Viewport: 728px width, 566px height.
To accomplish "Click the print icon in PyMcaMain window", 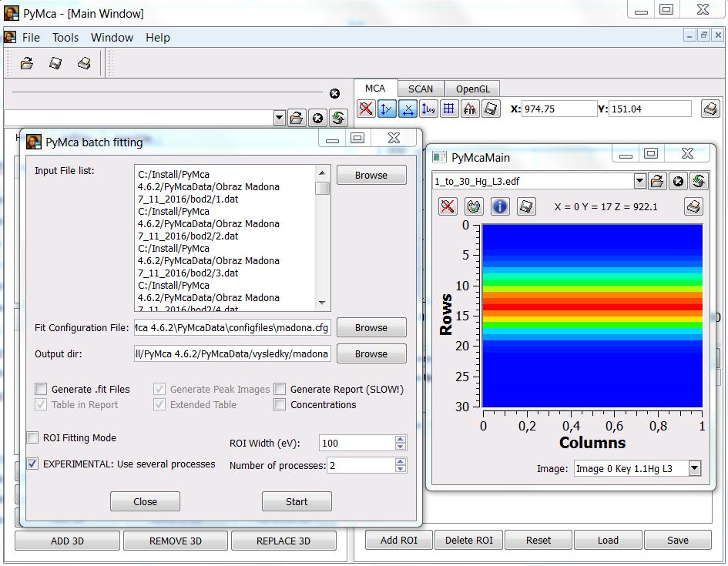I will pos(693,206).
